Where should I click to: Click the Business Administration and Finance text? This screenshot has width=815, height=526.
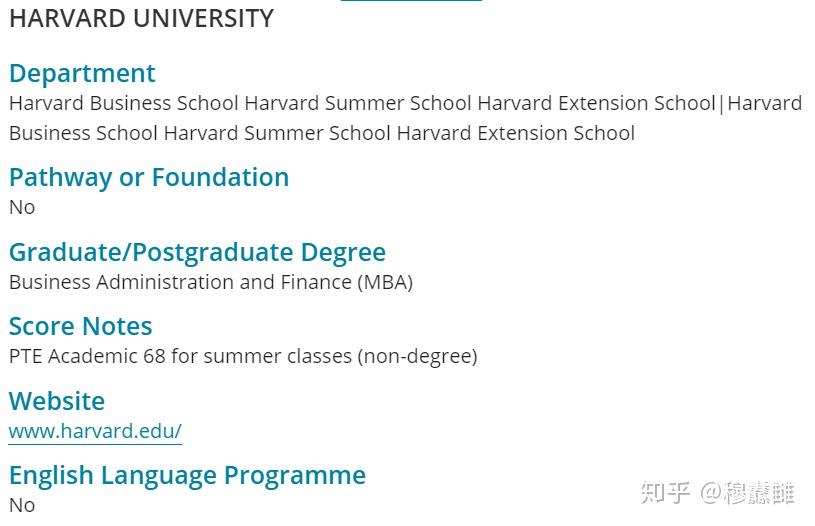tap(180, 282)
